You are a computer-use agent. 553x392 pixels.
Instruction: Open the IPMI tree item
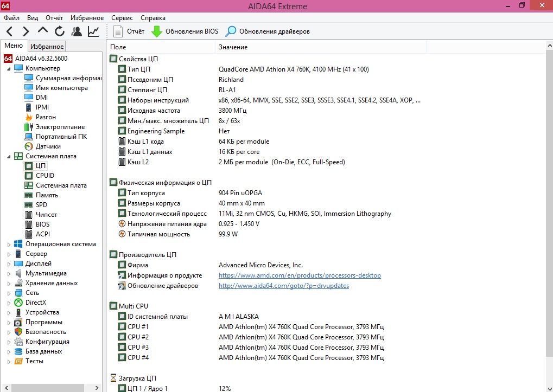(x=42, y=107)
